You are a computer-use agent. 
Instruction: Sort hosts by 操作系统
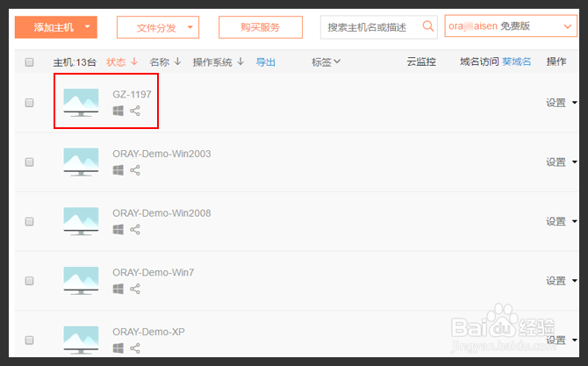[x=219, y=61]
